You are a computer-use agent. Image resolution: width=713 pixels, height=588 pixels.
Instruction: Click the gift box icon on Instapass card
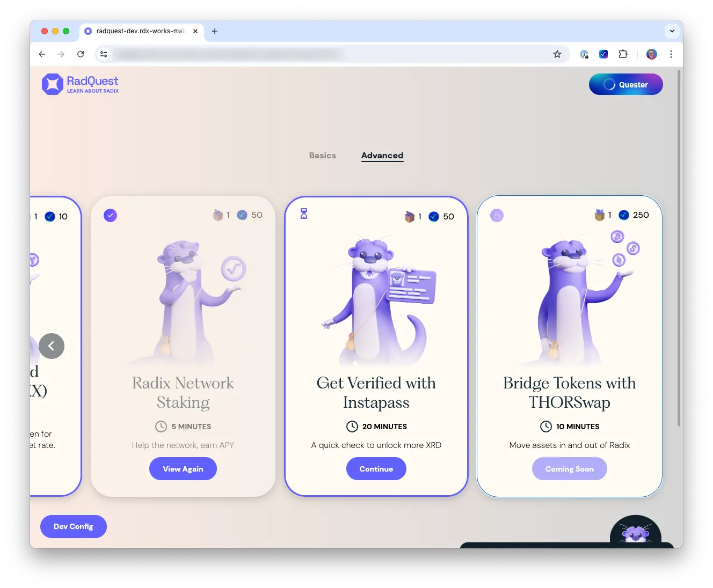point(410,217)
